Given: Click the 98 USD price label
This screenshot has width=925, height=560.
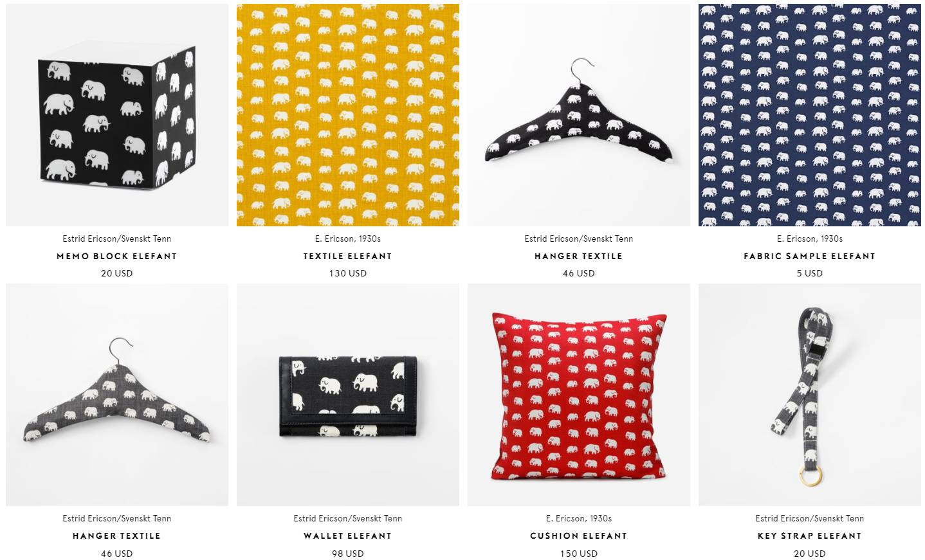Looking at the screenshot, I should point(348,553).
